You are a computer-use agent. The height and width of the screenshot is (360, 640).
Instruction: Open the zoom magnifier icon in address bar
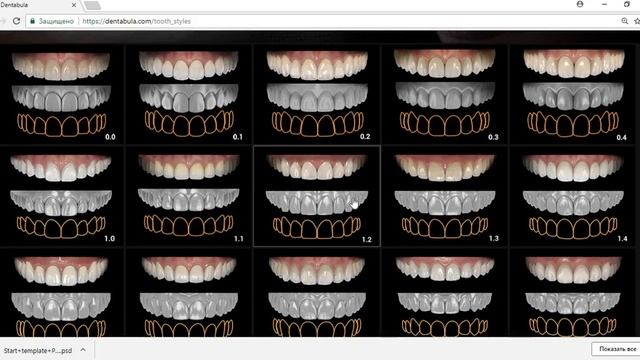624,21
